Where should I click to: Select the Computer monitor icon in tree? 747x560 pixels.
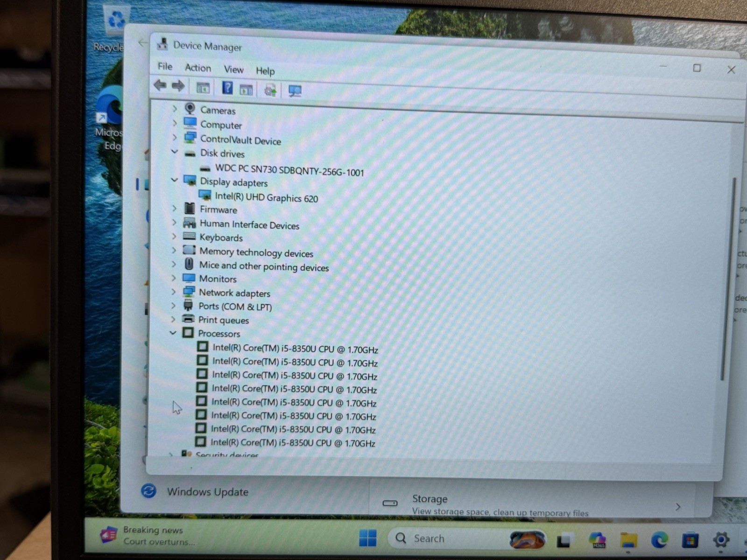(x=190, y=123)
